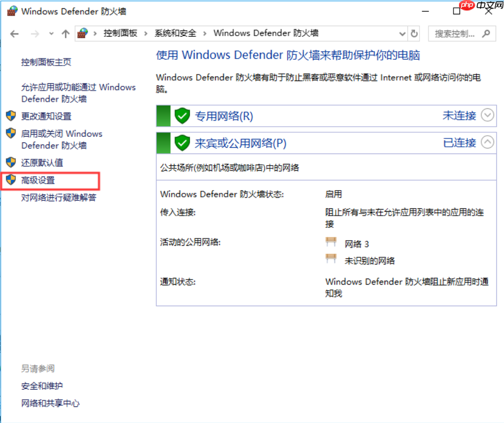Click the back navigation arrow

point(14,33)
